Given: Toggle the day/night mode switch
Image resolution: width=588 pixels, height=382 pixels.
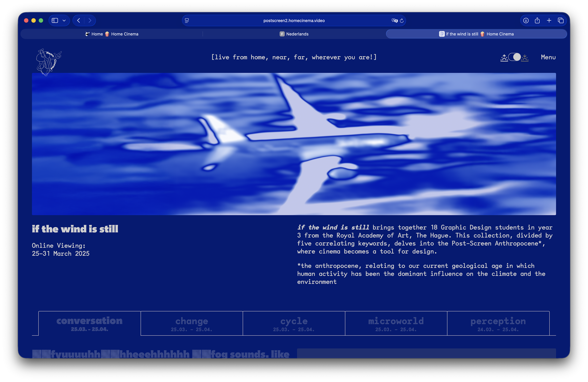Looking at the screenshot, I should [x=514, y=57].
